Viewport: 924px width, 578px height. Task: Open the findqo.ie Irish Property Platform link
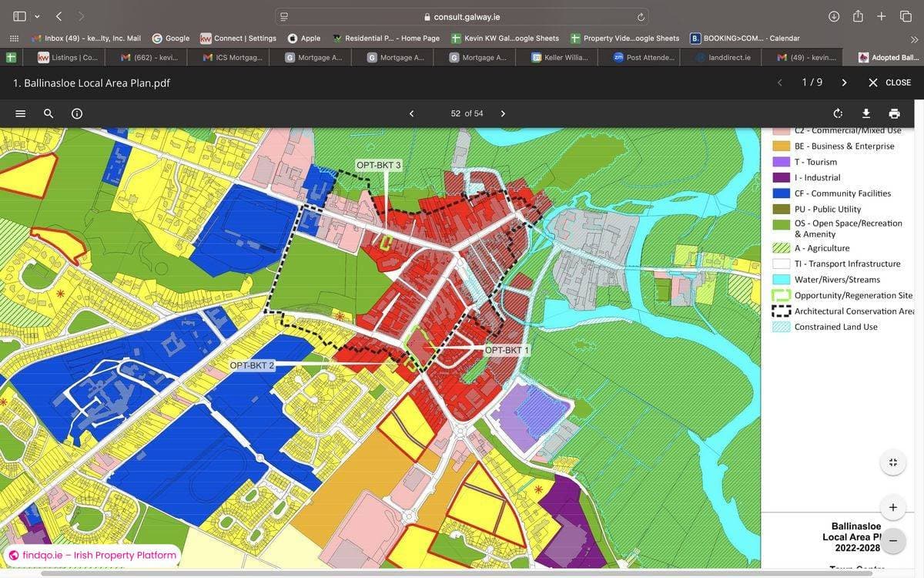pyautogui.click(x=92, y=555)
